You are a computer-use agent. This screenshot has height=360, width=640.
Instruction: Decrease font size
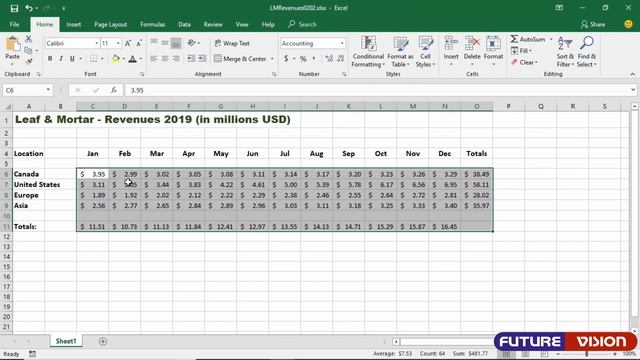point(139,43)
